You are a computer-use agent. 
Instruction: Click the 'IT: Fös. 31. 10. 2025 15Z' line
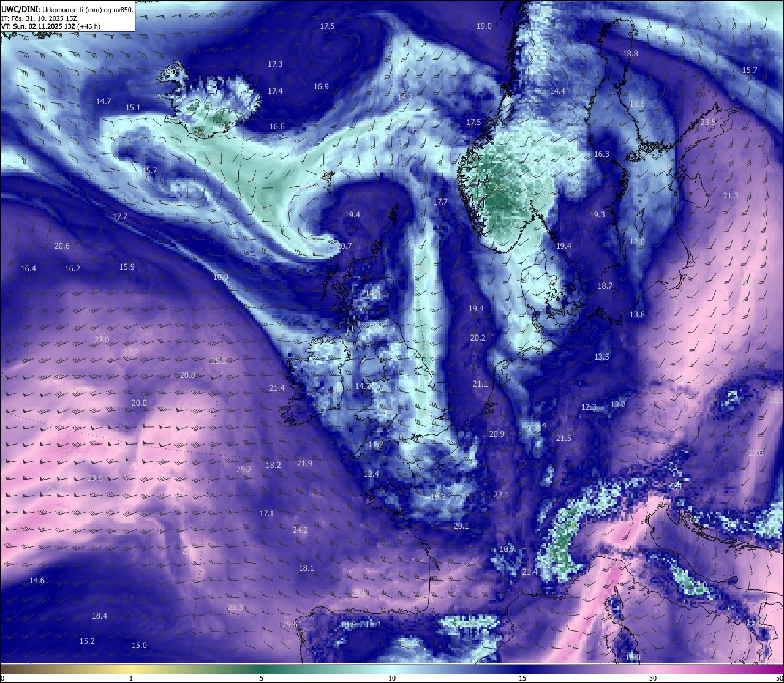click(x=39, y=18)
